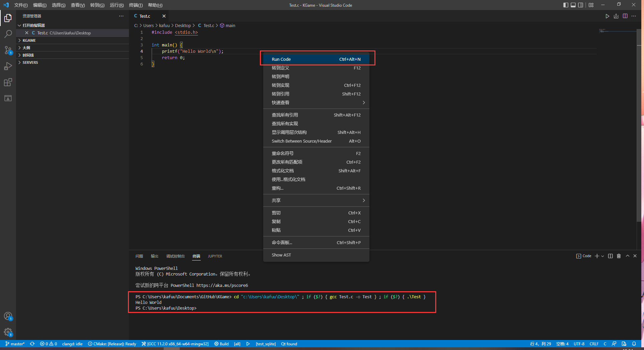This screenshot has height=350, width=644.
Task: Click the CMake Build status bar button
Action: click(x=222, y=344)
